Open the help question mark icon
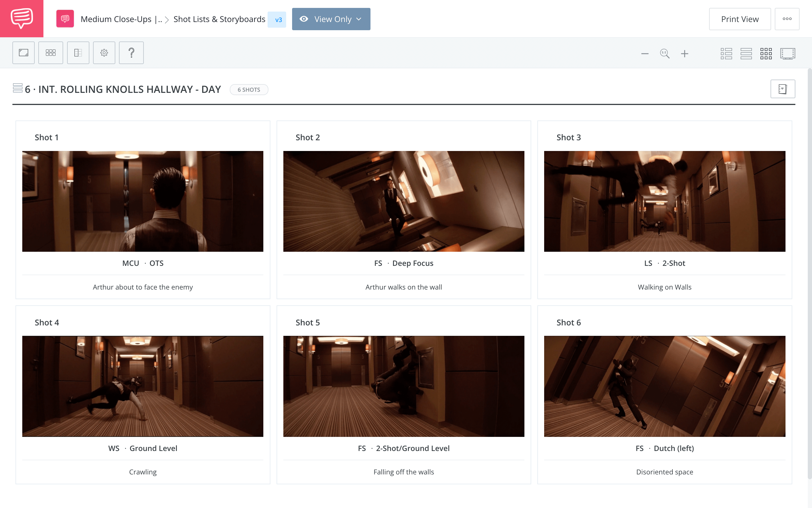The height and width of the screenshot is (508, 812). click(132, 53)
